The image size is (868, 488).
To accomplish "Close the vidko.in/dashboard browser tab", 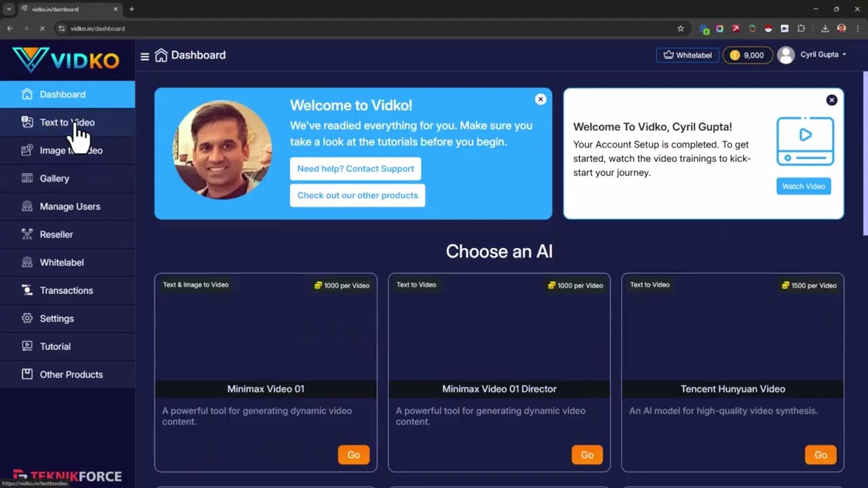I will tap(116, 9).
